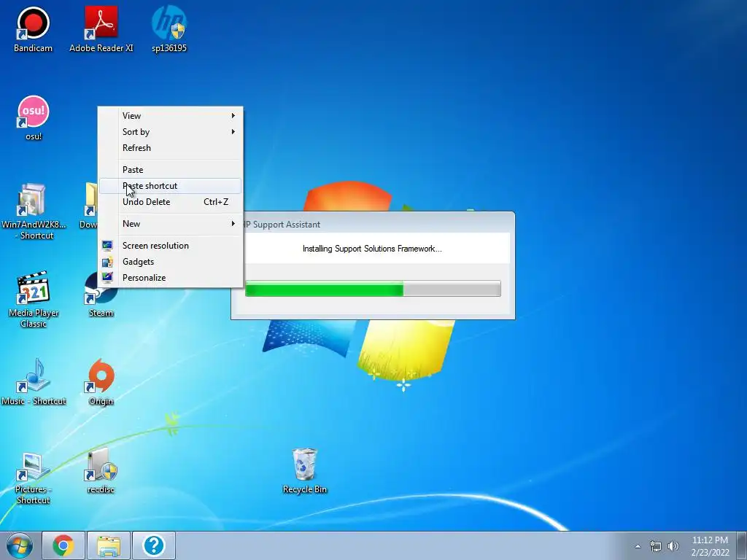Open the clock showing 11:12 PM

tap(710, 546)
